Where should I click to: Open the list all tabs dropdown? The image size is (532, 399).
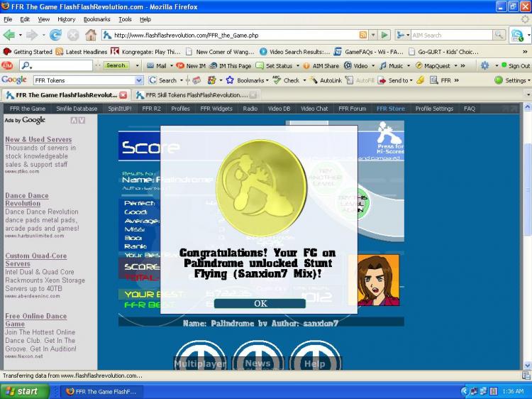(528, 94)
